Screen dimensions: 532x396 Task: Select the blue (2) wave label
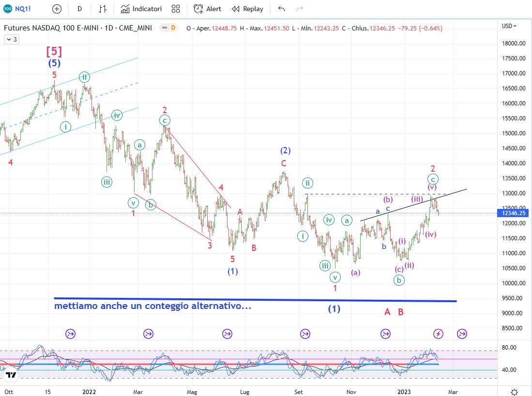(285, 150)
